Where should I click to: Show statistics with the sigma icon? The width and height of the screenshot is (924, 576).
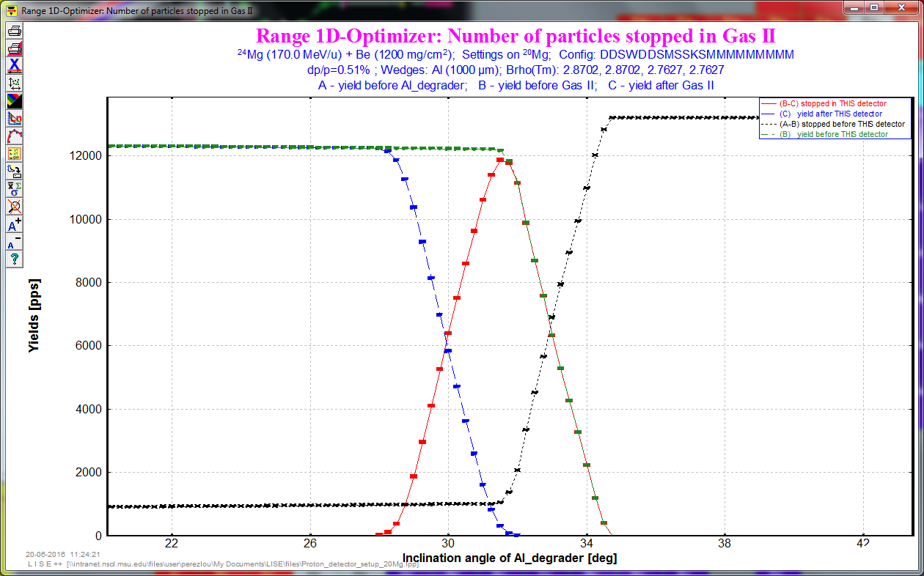[14, 189]
